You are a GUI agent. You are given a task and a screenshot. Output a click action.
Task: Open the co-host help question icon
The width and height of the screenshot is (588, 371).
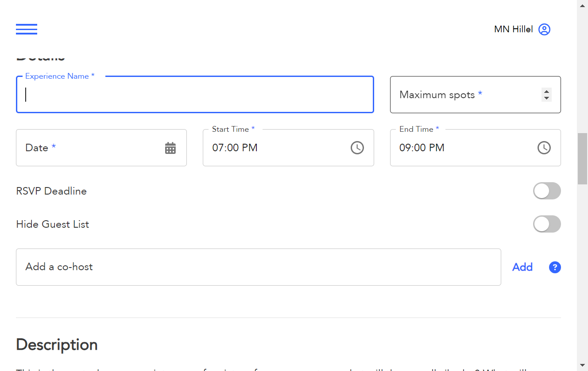pos(555,267)
